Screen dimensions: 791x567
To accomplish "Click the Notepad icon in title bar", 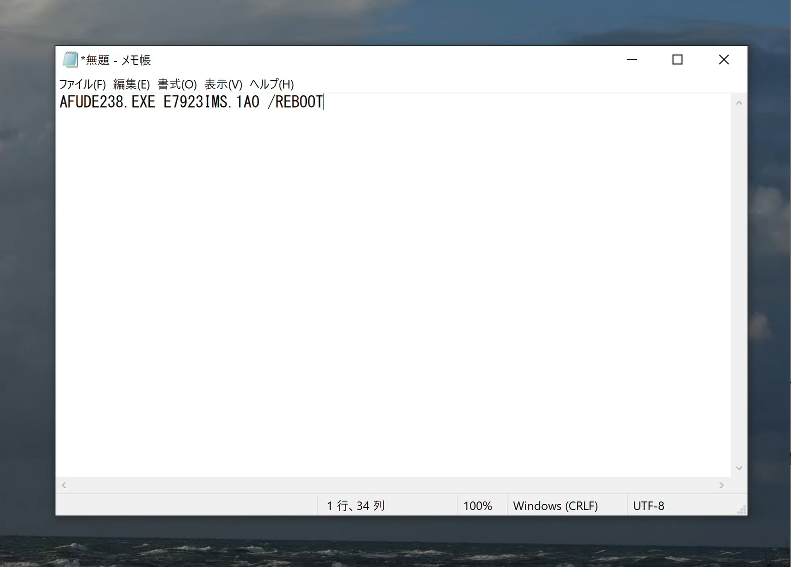I will pos(70,60).
